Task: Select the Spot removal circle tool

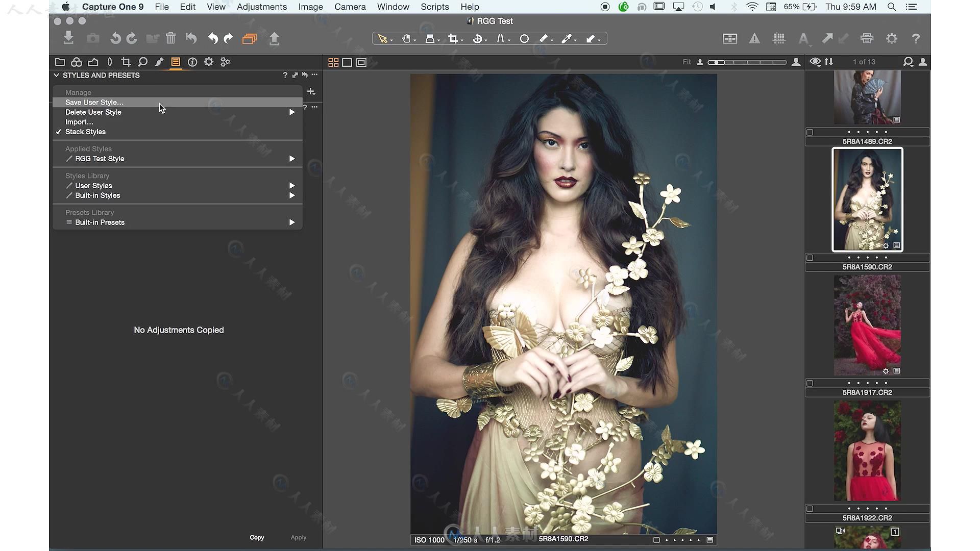Action: [524, 39]
